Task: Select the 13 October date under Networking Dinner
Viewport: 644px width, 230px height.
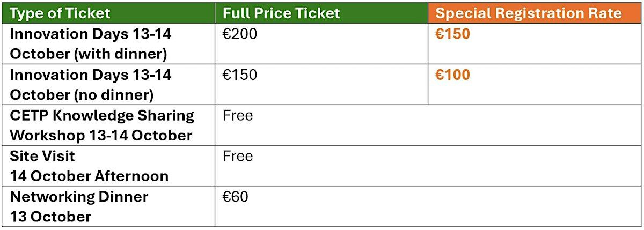Action: pyautogui.click(x=50, y=217)
